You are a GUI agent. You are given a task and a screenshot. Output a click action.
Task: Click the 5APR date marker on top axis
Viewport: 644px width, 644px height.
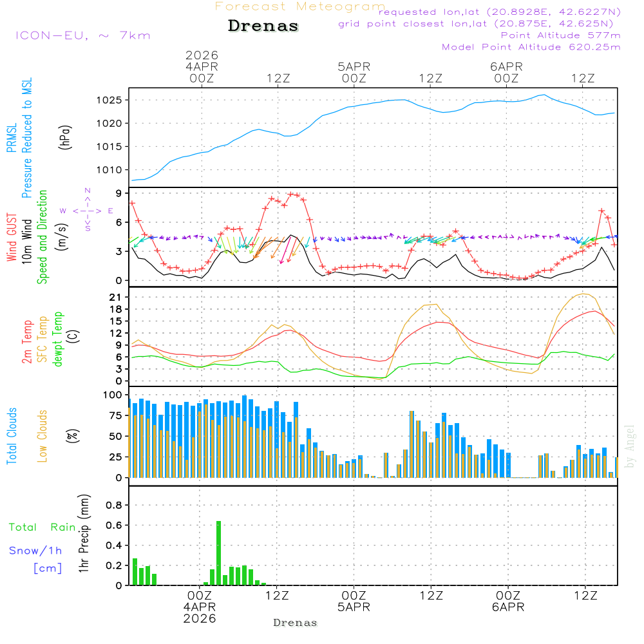click(x=354, y=67)
